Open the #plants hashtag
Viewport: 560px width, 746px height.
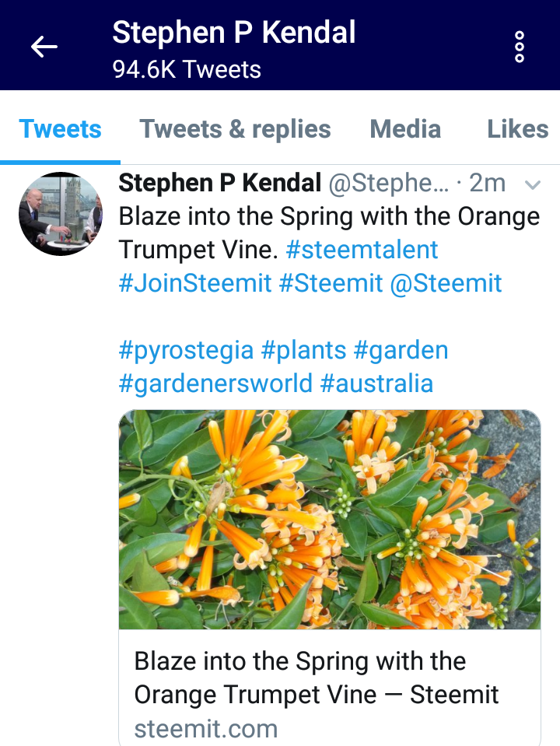click(x=303, y=351)
